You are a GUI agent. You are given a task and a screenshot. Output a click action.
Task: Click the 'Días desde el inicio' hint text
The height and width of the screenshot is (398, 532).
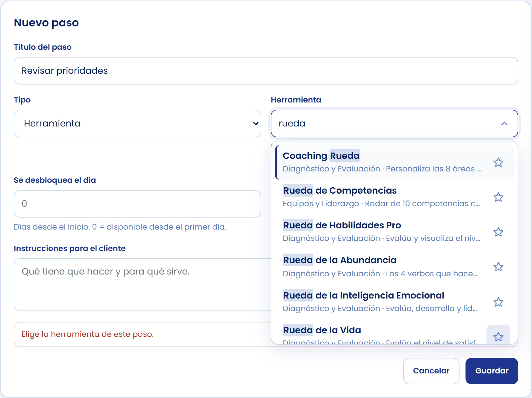click(x=120, y=227)
